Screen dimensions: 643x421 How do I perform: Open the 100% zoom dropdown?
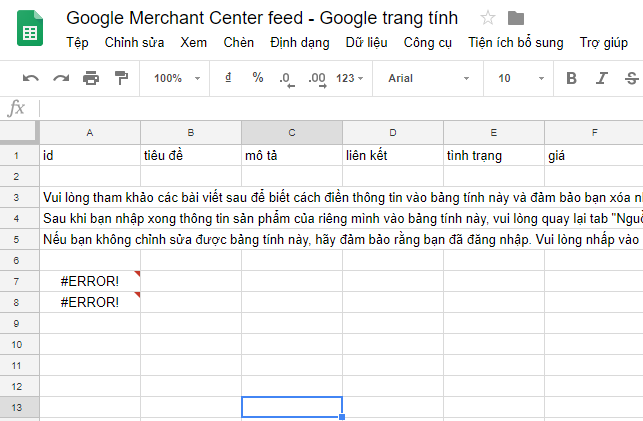(177, 78)
